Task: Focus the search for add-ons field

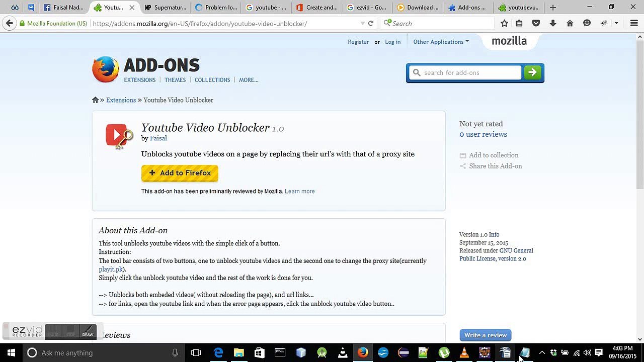Action: pyautogui.click(x=465, y=73)
